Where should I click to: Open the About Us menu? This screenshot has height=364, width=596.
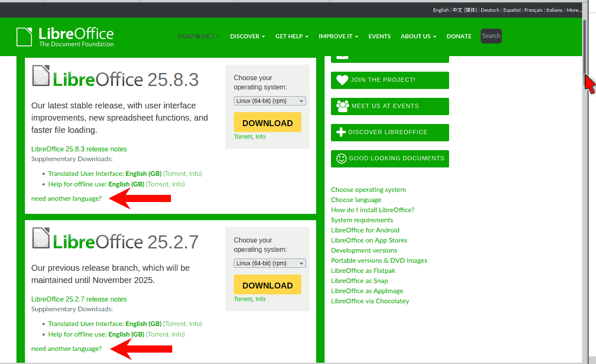418,36
